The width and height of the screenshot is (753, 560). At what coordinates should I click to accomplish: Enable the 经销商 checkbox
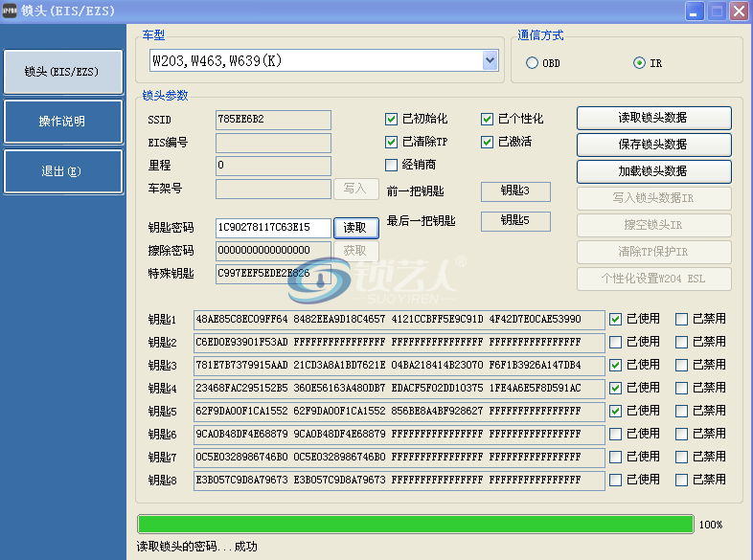tap(391, 165)
